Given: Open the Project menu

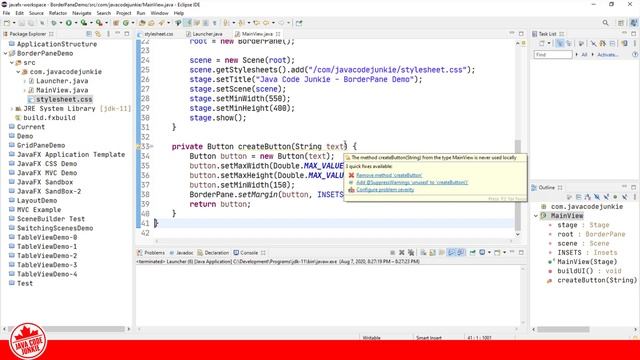Looking at the screenshot, I should 123,13.
